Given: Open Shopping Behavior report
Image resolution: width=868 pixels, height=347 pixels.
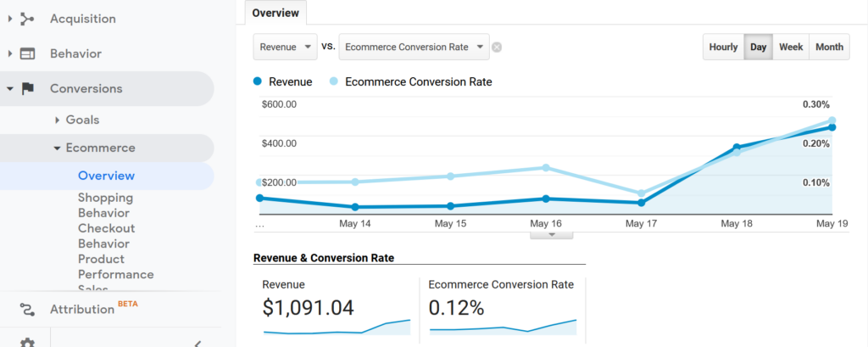Looking at the screenshot, I should point(105,205).
